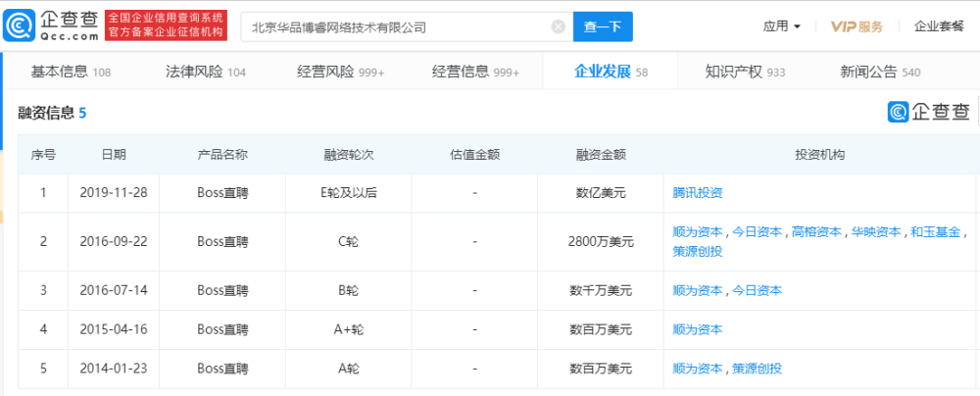Open 企业套餐 link
980x396 pixels.
tap(939, 26)
